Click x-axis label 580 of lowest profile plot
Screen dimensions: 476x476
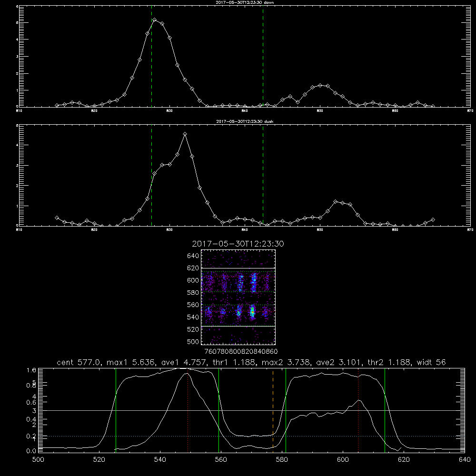282,460
